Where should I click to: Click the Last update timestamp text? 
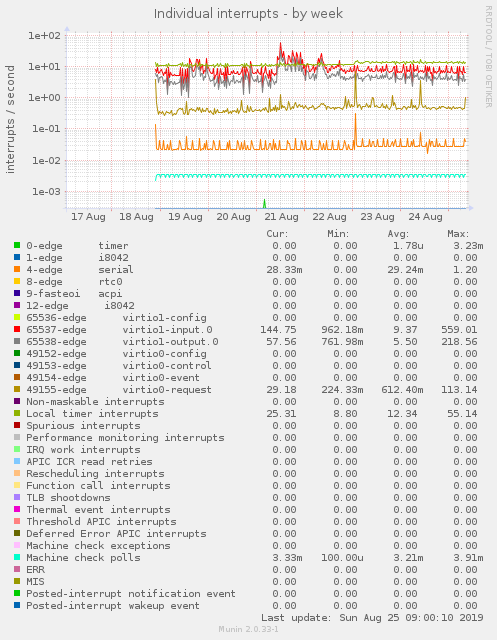click(372, 618)
